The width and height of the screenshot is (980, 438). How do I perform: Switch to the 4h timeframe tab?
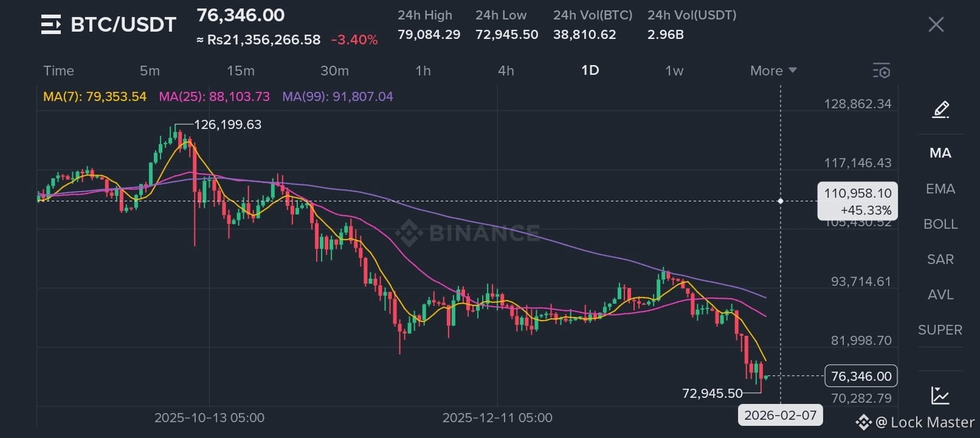[x=506, y=71]
